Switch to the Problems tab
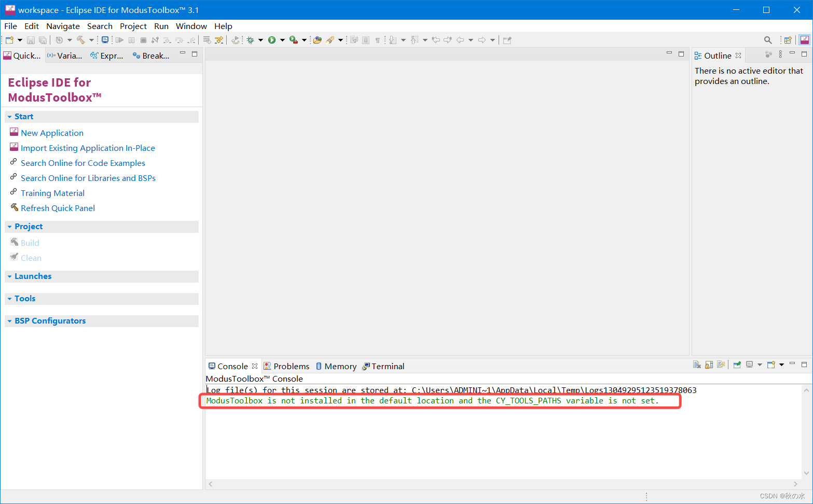The width and height of the screenshot is (813, 504). [x=286, y=366]
